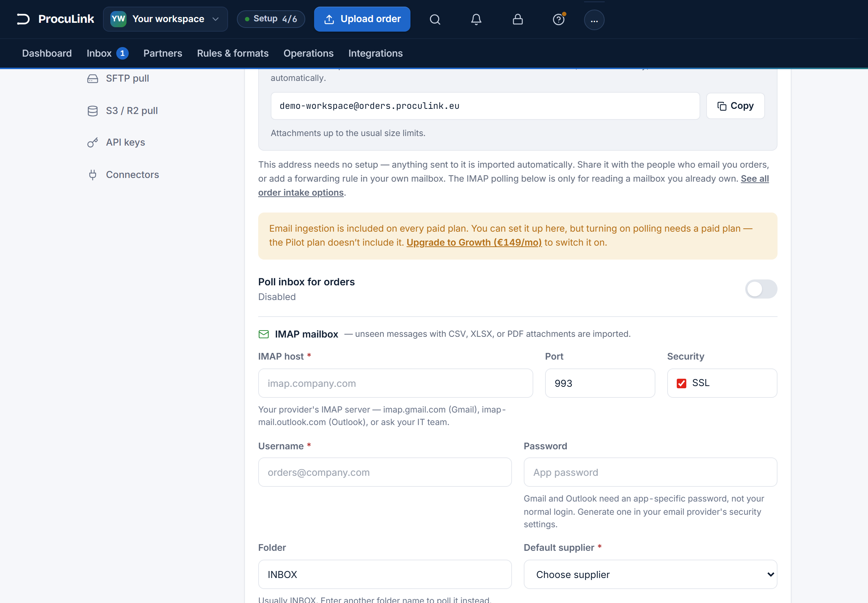Enable the Poll inbox for orders switch

point(761,289)
